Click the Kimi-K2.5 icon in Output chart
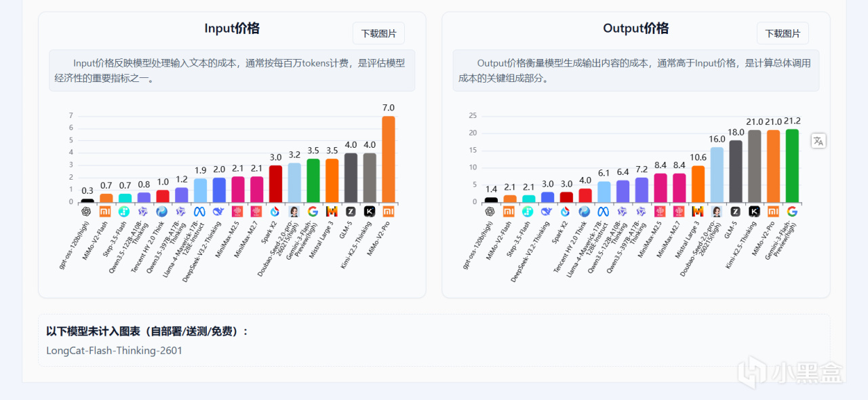The image size is (868, 400). [x=754, y=212]
